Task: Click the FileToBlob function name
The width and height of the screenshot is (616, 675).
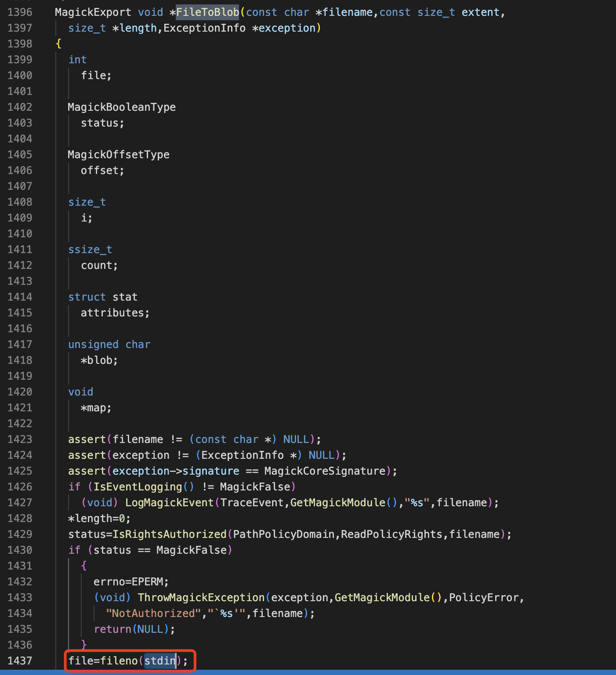Action: click(x=207, y=12)
